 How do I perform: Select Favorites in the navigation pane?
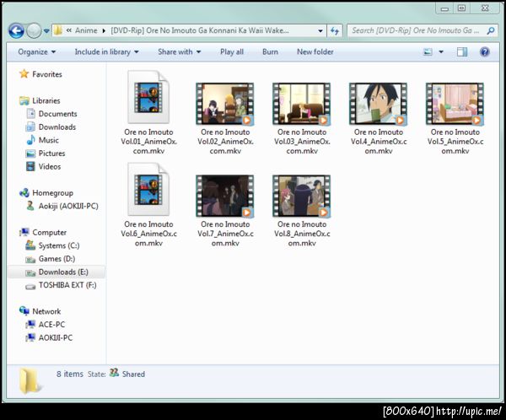click(47, 74)
